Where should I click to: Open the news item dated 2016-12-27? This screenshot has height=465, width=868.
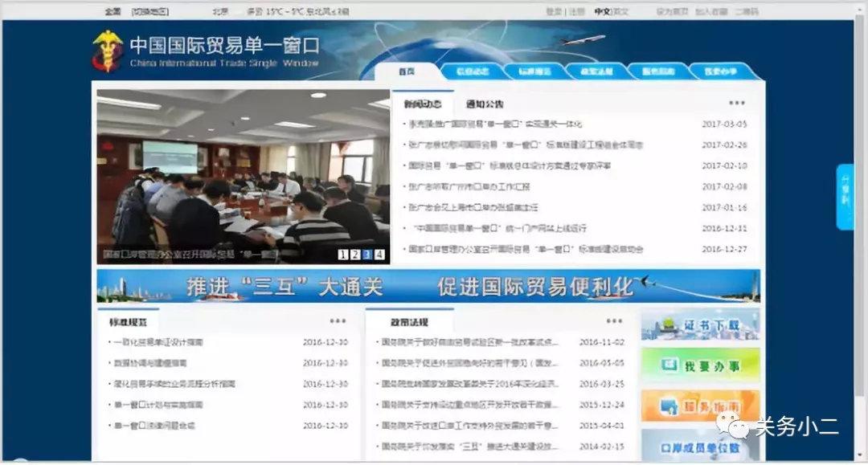coord(526,249)
